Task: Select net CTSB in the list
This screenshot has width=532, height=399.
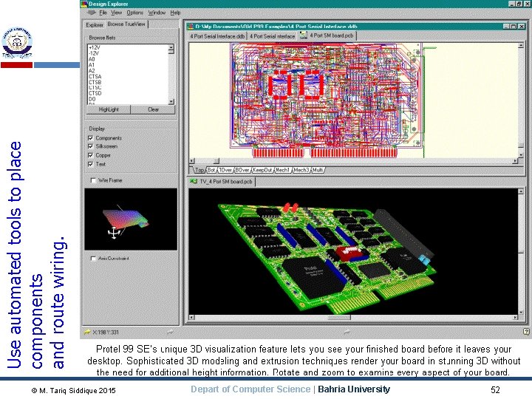Action: click(x=95, y=82)
